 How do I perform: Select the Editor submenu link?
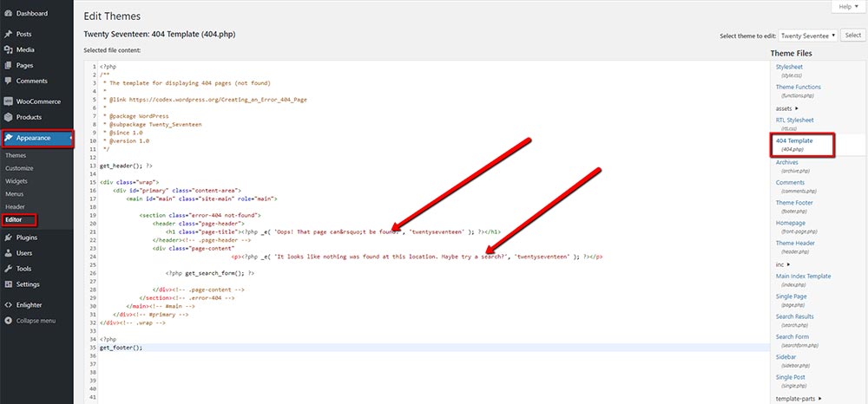pyautogui.click(x=14, y=219)
